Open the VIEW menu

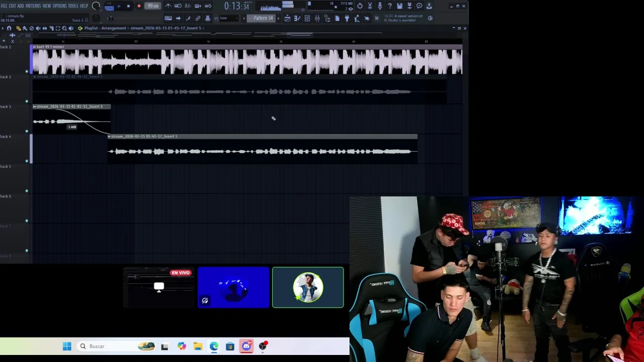point(47,6)
